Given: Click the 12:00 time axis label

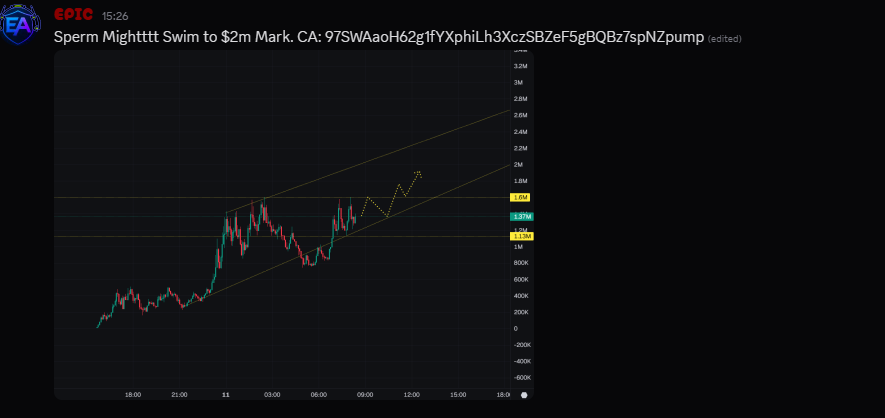Looking at the screenshot, I should coord(411,395).
